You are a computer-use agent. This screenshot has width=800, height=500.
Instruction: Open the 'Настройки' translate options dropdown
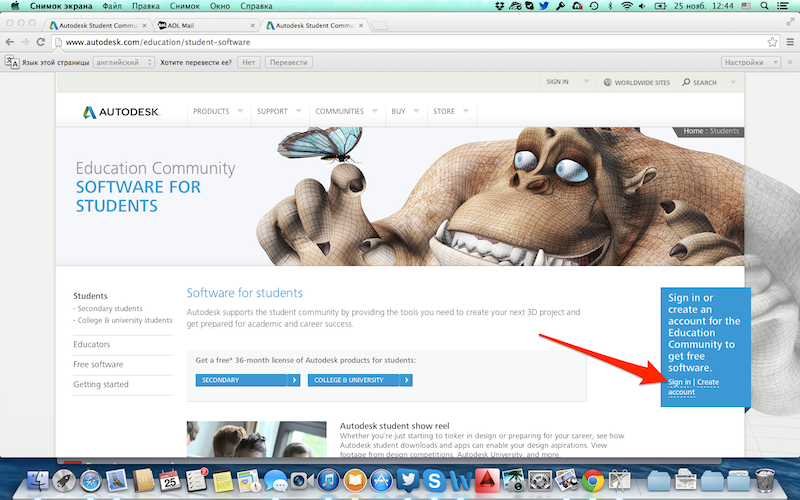(x=751, y=62)
